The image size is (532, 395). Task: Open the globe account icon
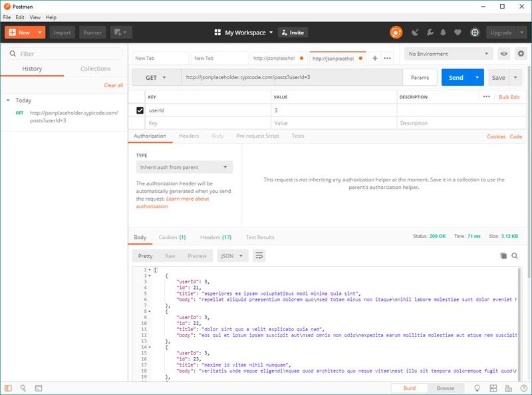475,33
